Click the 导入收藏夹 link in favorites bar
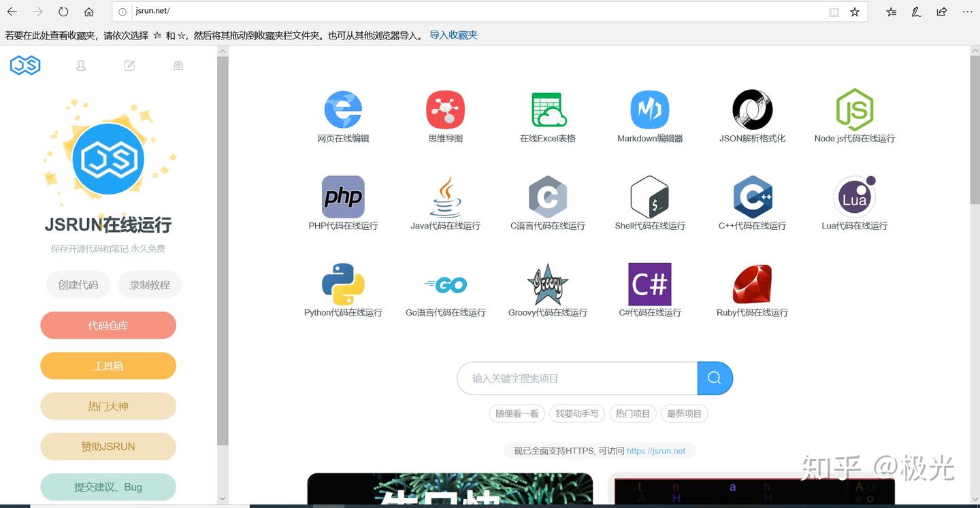Viewport: 980px width, 508px height. (x=453, y=35)
